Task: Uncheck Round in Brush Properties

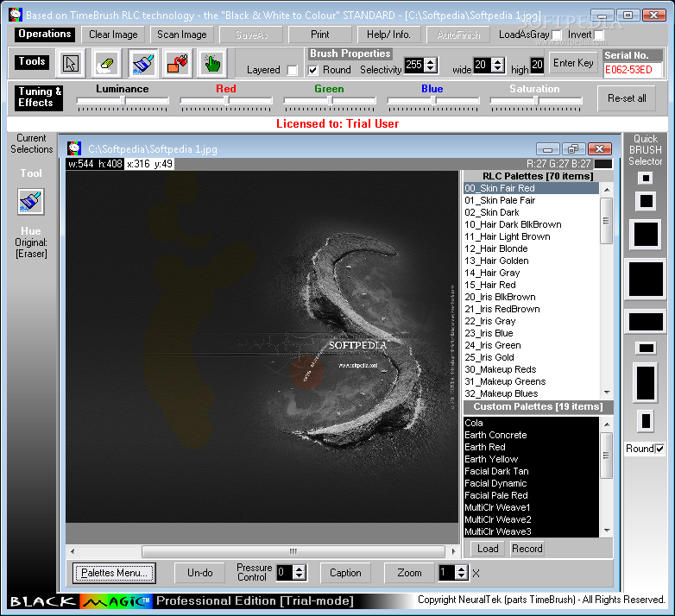Action: [x=313, y=70]
